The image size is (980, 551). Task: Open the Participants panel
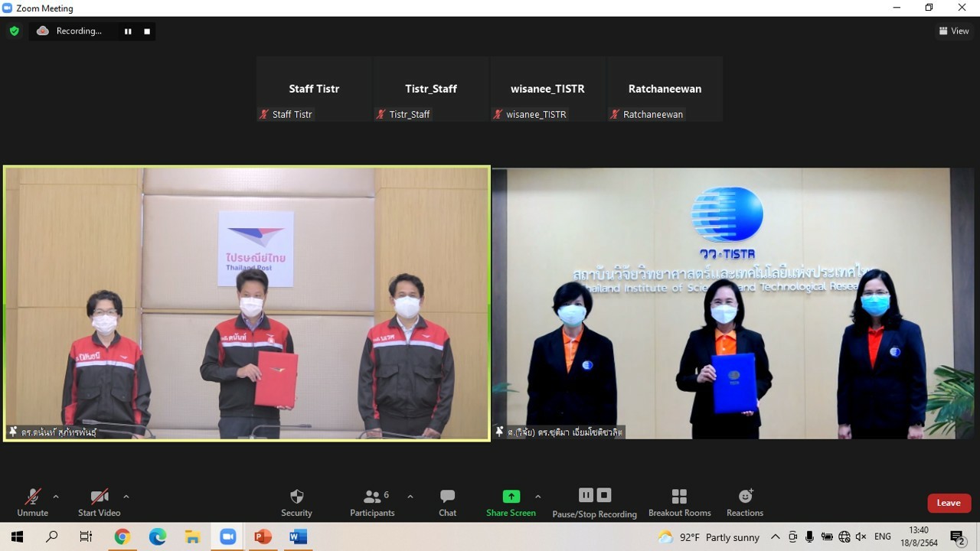372,502
